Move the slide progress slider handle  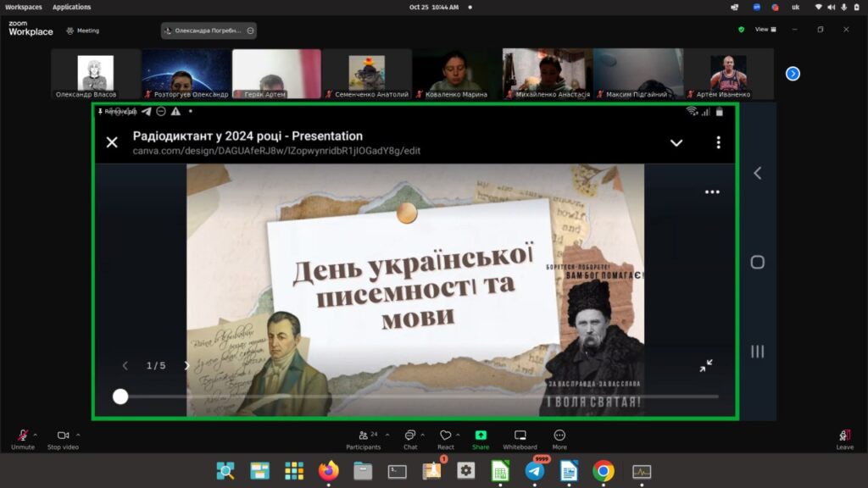pyautogui.click(x=120, y=396)
